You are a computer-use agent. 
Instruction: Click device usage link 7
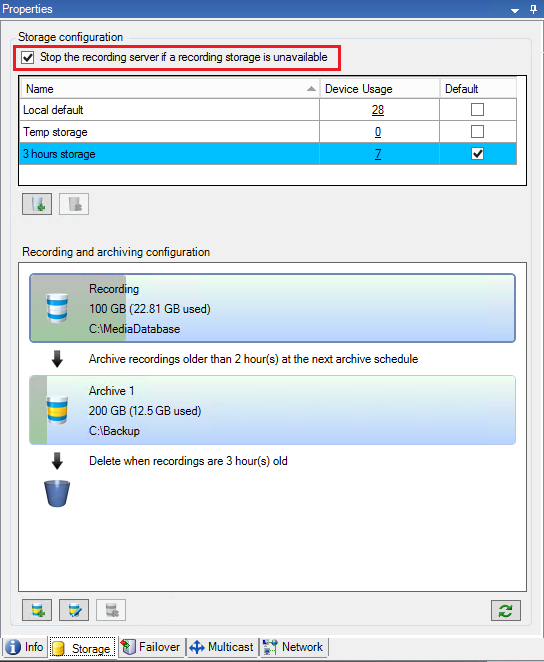378,154
